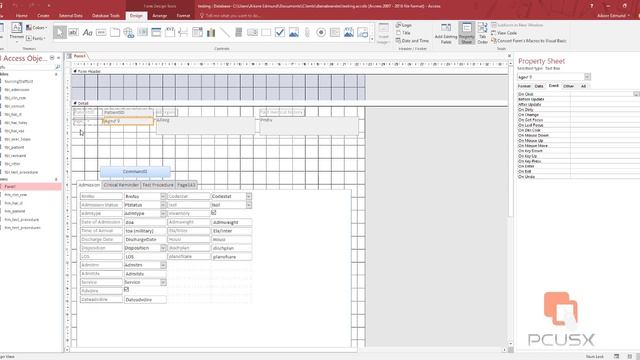Select the DischargeDate text box
This screenshot has height=360, width=640.
click(145, 240)
